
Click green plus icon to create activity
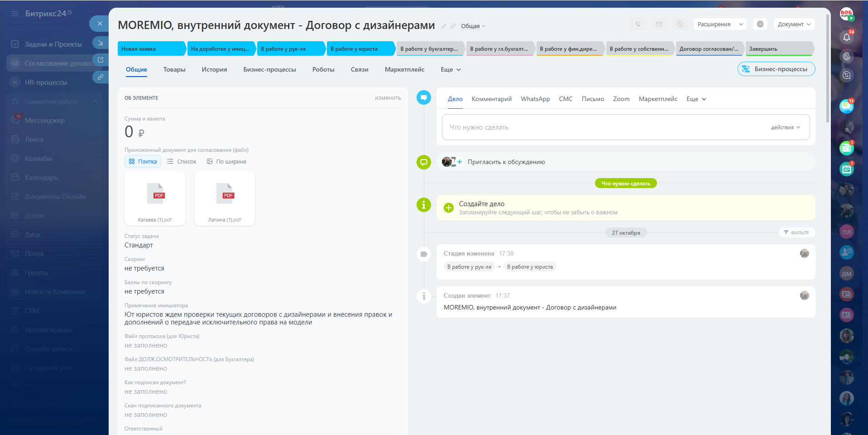(x=448, y=208)
